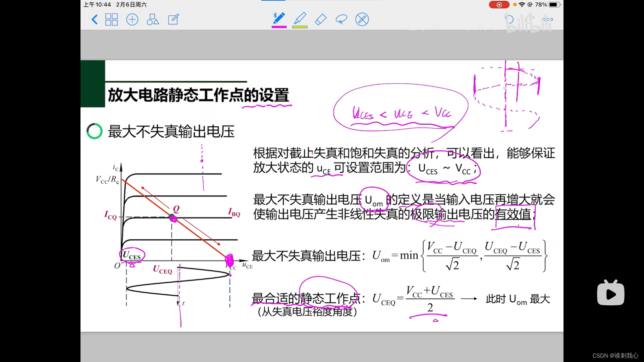The width and height of the screenshot is (644, 362).
Task: Tap the magenta color bar under pen
Action: (279, 27)
